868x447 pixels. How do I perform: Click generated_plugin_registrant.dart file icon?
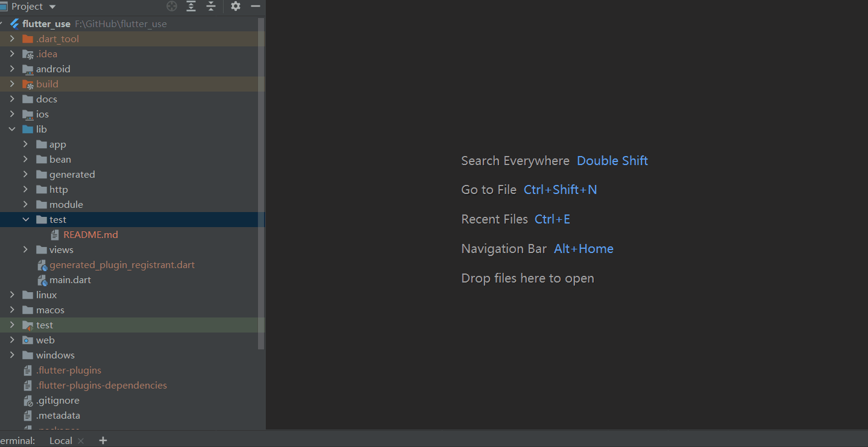[x=42, y=265]
